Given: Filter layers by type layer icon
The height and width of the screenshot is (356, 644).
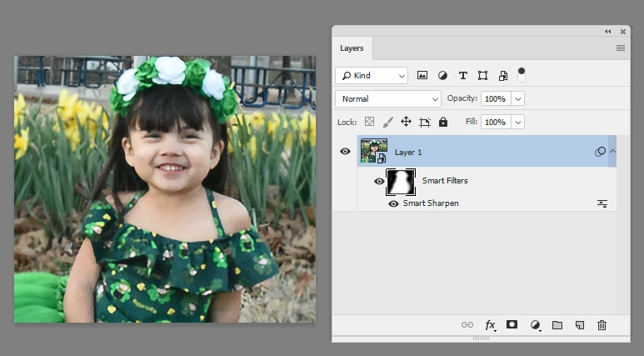Looking at the screenshot, I should (x=463, y=75).
